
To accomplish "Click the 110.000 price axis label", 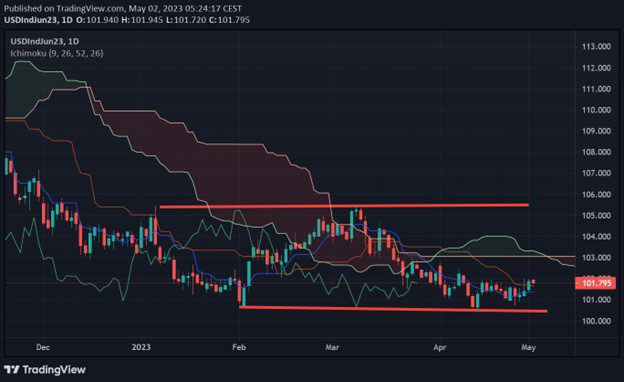I will point(596,110).
